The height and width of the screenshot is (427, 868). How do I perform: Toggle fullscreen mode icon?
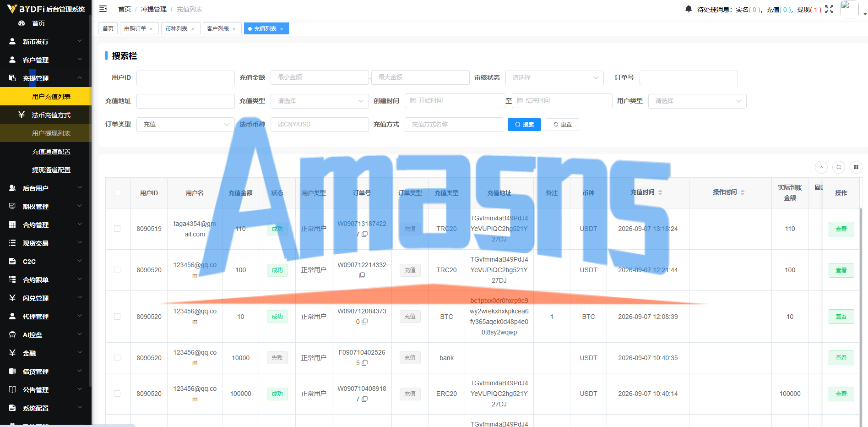(x=829, y=9)
